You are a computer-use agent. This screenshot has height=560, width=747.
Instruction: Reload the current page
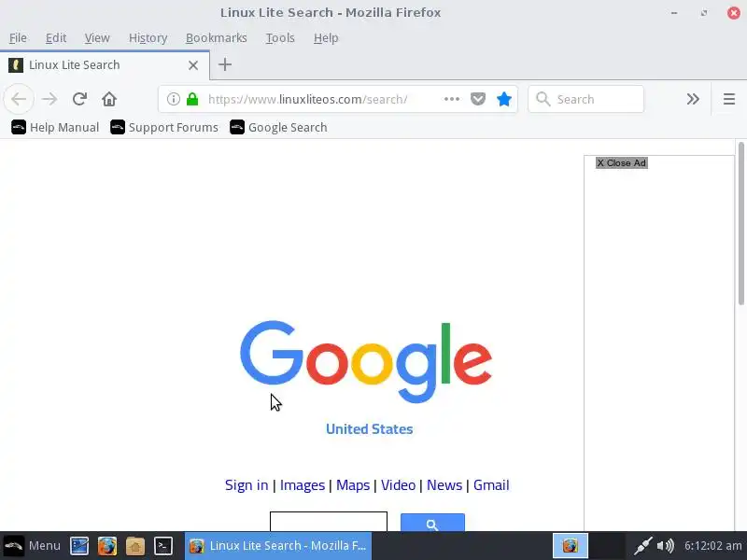tap(79, 99)
